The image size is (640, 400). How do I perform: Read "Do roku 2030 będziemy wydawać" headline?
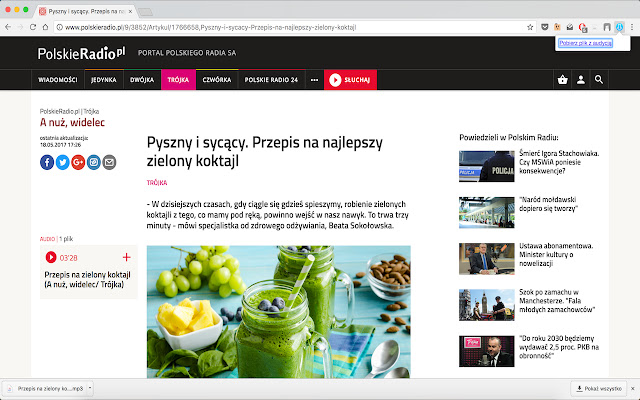click(559, 347)
